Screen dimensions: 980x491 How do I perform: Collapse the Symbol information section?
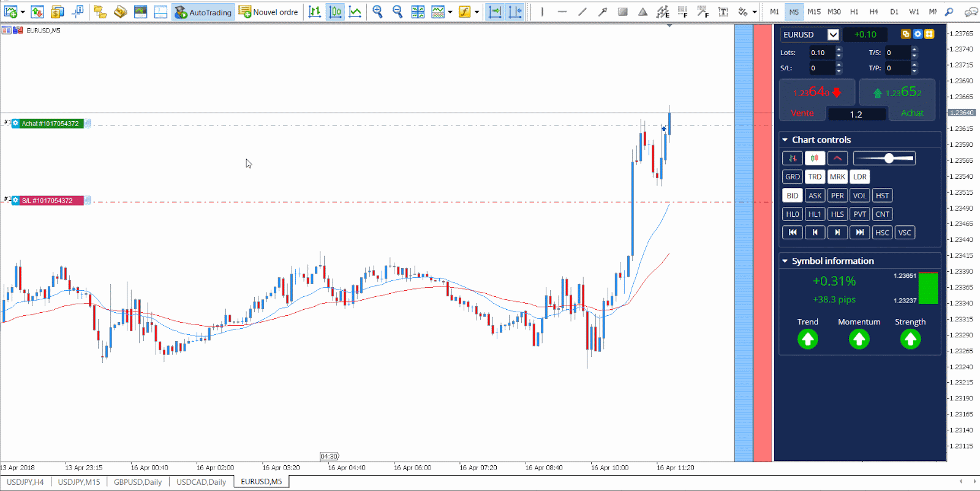click(785, 261)
